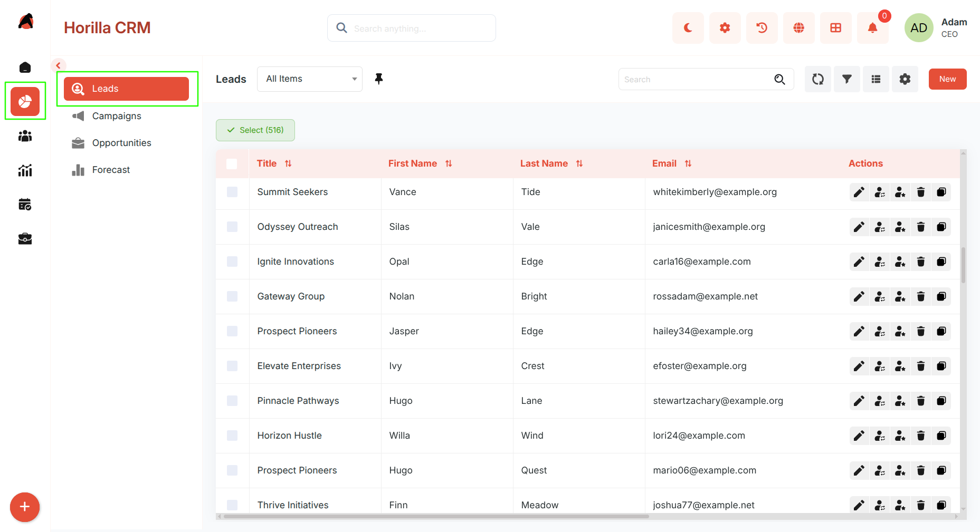Click the New lead button
Image resolution: width=980 pixels, height=532 pixels.
[947, 79]
